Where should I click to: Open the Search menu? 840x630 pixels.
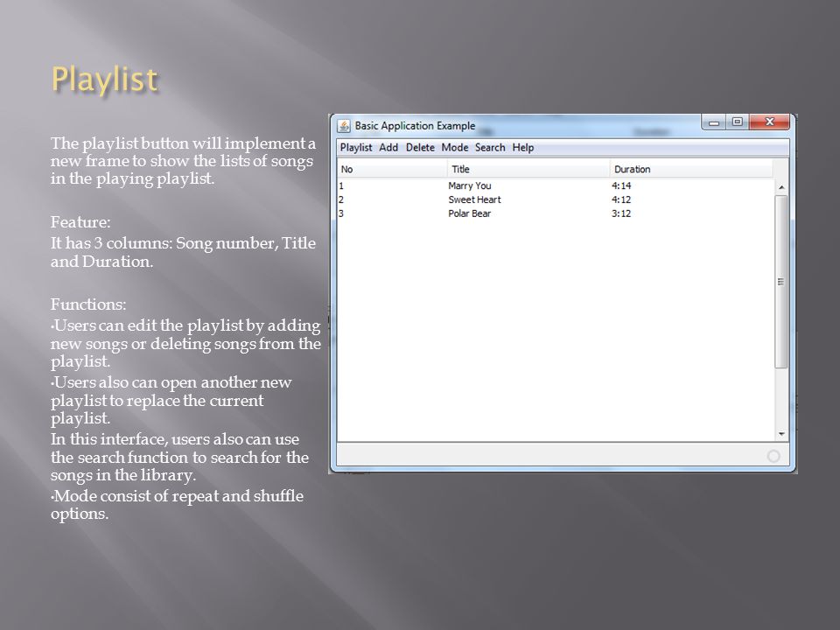(490, 147)
